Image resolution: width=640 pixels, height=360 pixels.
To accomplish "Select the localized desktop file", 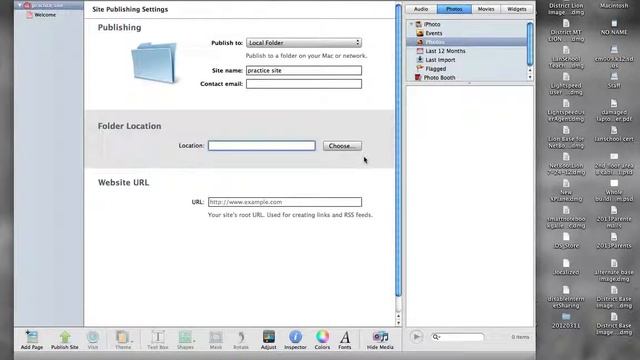I will 566,267.
